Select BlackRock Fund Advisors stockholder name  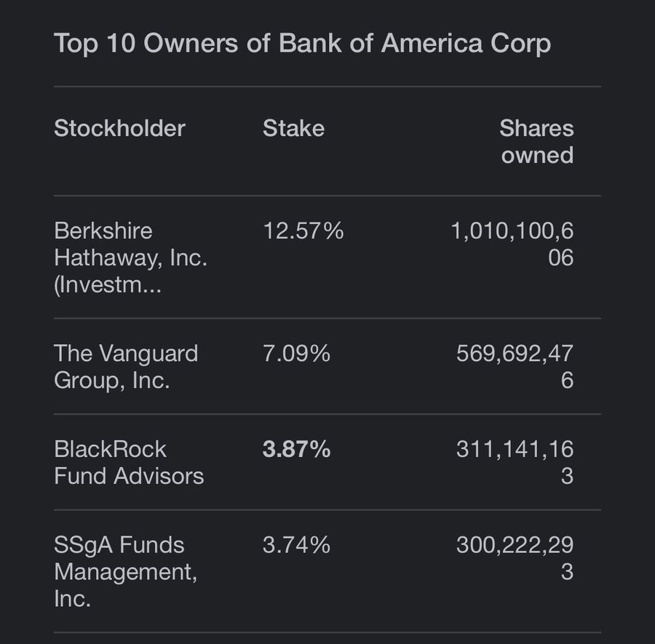point(129,462)
